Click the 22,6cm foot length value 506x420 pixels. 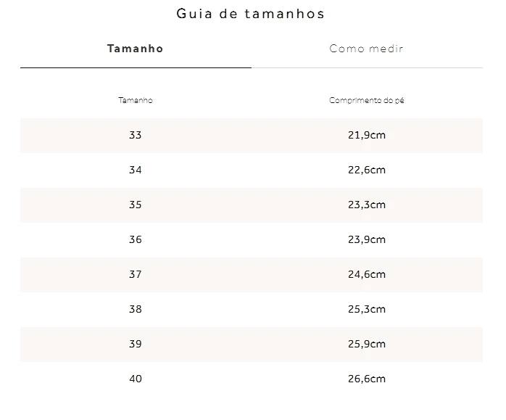[367, 170]
